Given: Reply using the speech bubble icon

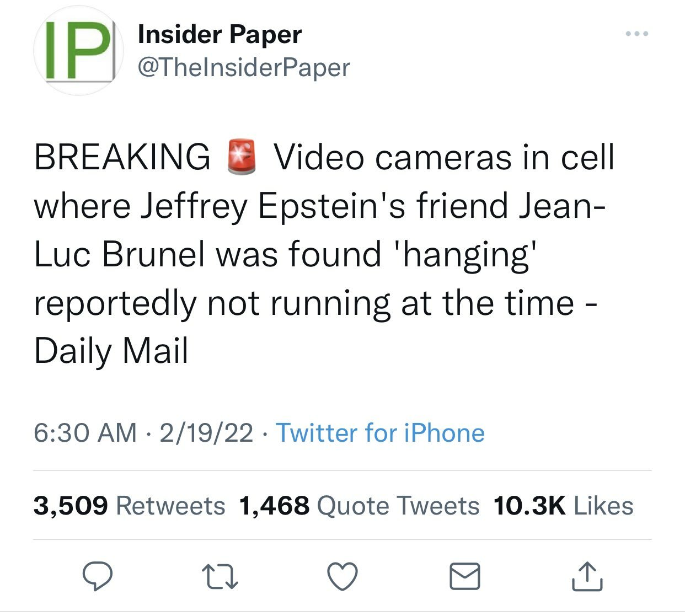Looking at the screenshot, I should pos(98,577).
